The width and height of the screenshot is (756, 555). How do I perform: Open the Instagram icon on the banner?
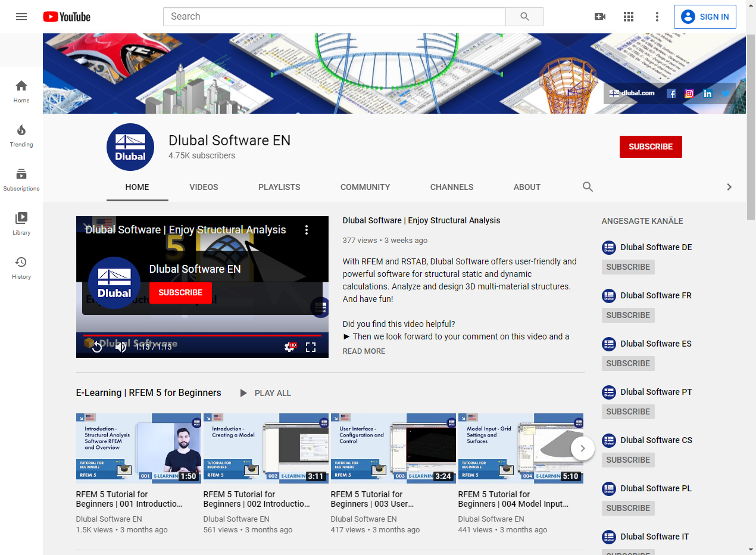click(689, 93)
